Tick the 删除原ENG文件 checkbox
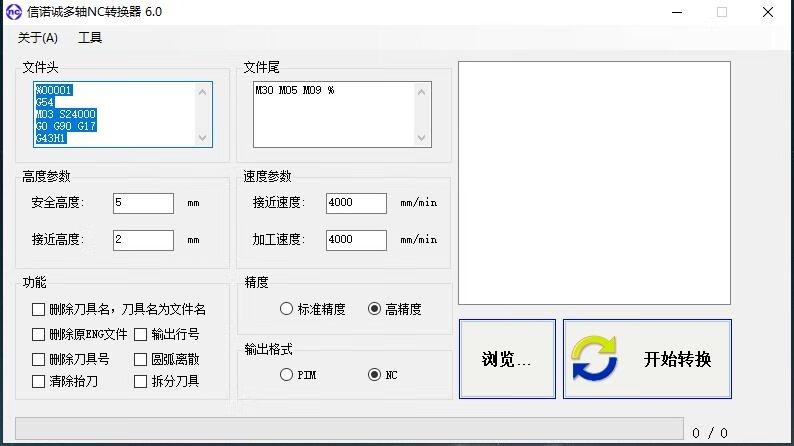The image size is (794, 446). tap(38, 334)
